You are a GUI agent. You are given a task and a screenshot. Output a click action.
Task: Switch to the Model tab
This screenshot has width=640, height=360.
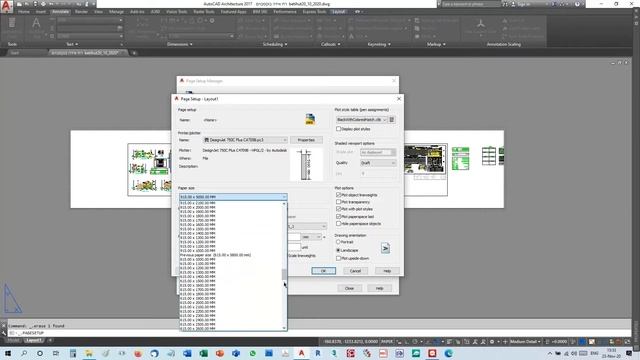pos(13,340)
